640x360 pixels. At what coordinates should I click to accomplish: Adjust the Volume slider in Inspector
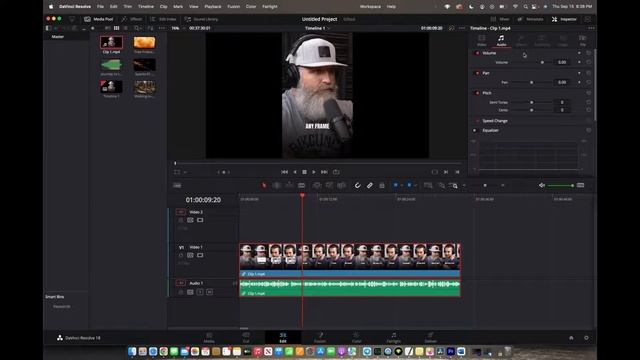(x=533, y=62)
